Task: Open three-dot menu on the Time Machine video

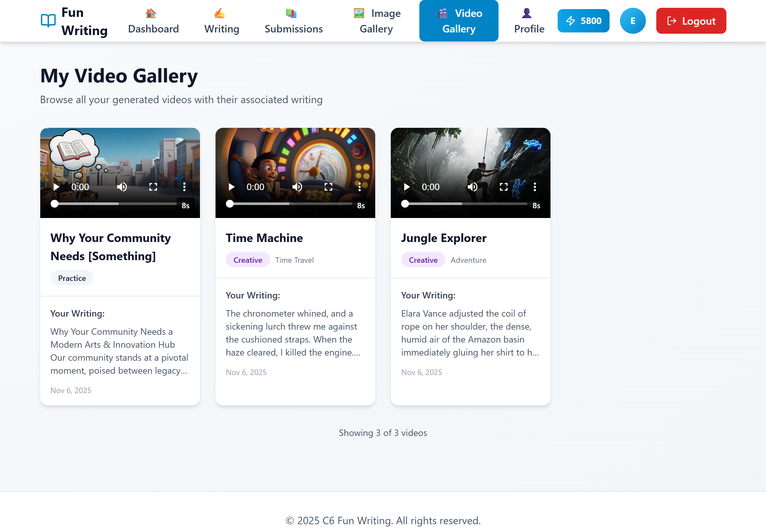Action: click(x=360, y=187)
